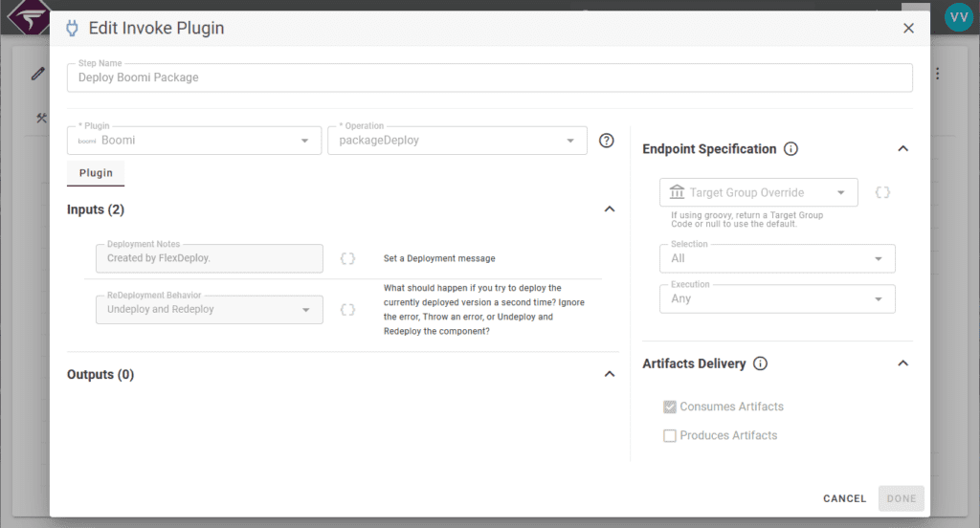Click the DONE button
980x528 pixels.
tap(902, 498)
